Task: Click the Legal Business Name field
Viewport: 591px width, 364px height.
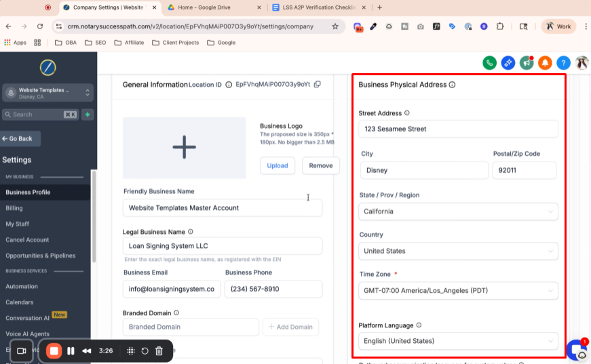Action: click(223, 246)
